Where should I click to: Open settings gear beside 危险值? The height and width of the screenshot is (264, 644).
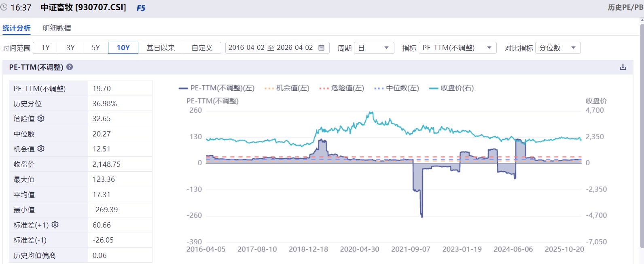[41, 118]
